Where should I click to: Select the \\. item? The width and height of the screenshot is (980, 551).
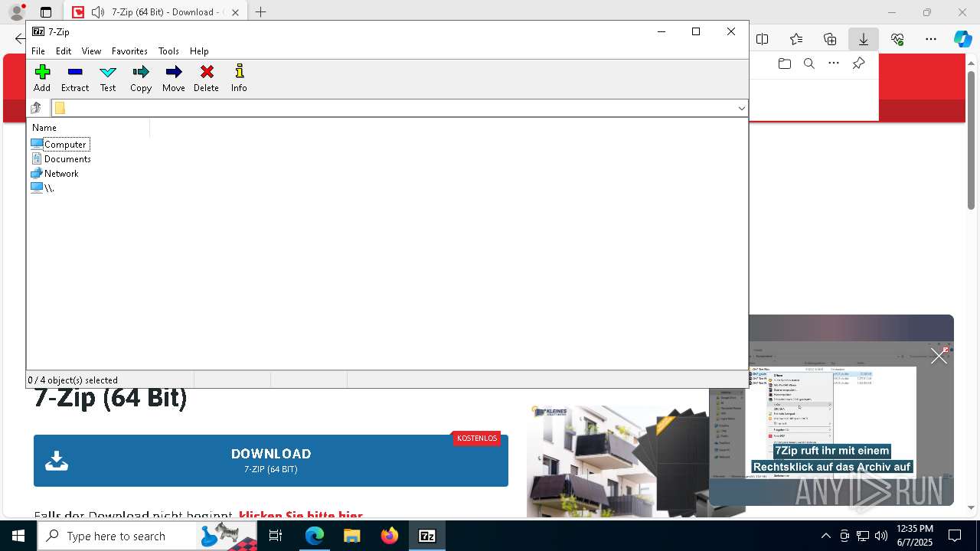coord(43,187)
